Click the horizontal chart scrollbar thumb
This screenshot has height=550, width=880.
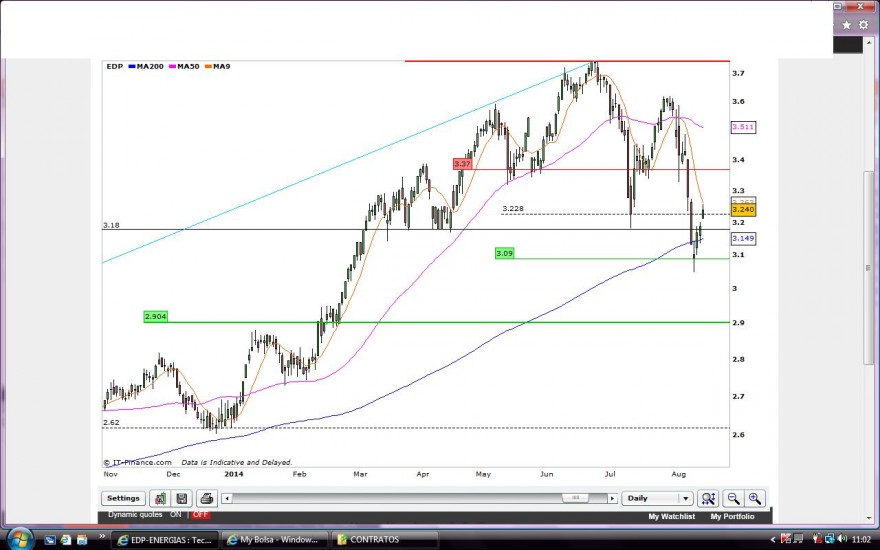pyautogui.click(x=575, y=498)
